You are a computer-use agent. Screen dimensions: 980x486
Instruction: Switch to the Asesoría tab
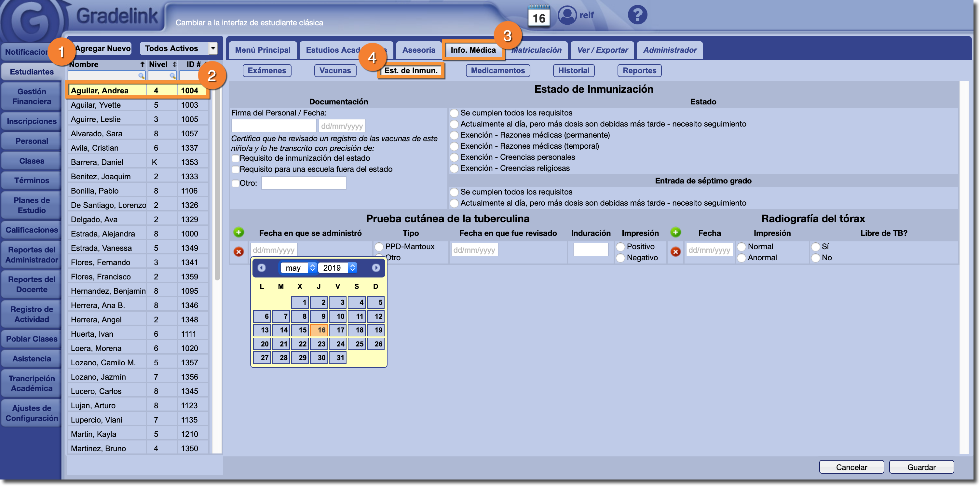tap(418, 50)
